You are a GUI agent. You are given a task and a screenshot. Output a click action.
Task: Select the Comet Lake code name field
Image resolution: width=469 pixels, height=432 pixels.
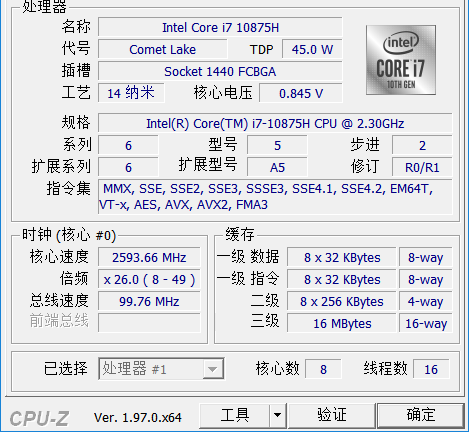(x=163, y=49)
